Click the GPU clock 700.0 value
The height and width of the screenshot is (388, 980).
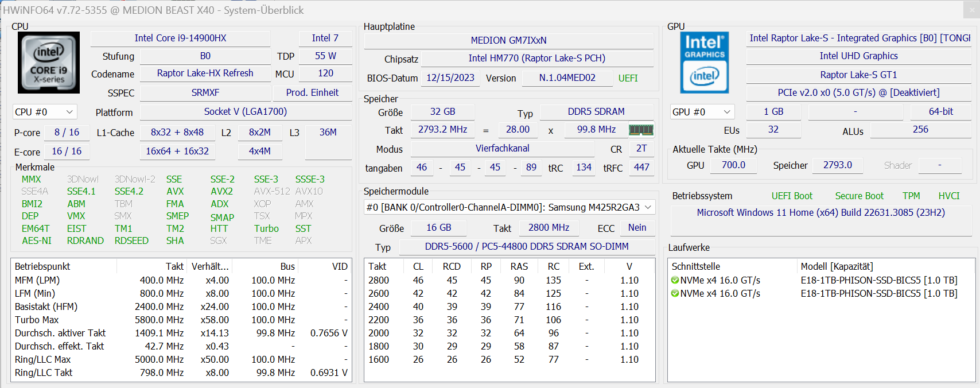(733, 165)
